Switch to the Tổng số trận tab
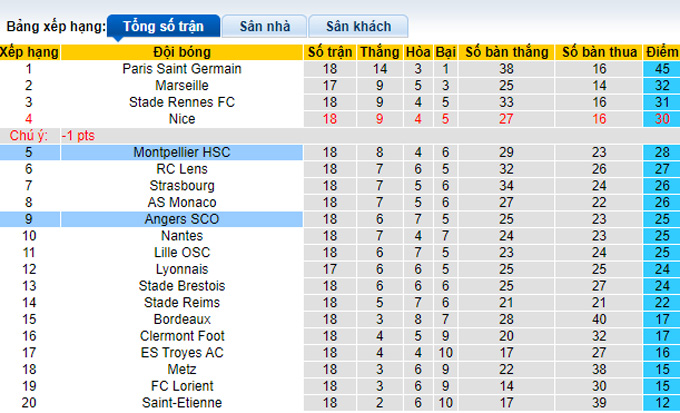Viewport: 680px width, 413px height. 160,26
